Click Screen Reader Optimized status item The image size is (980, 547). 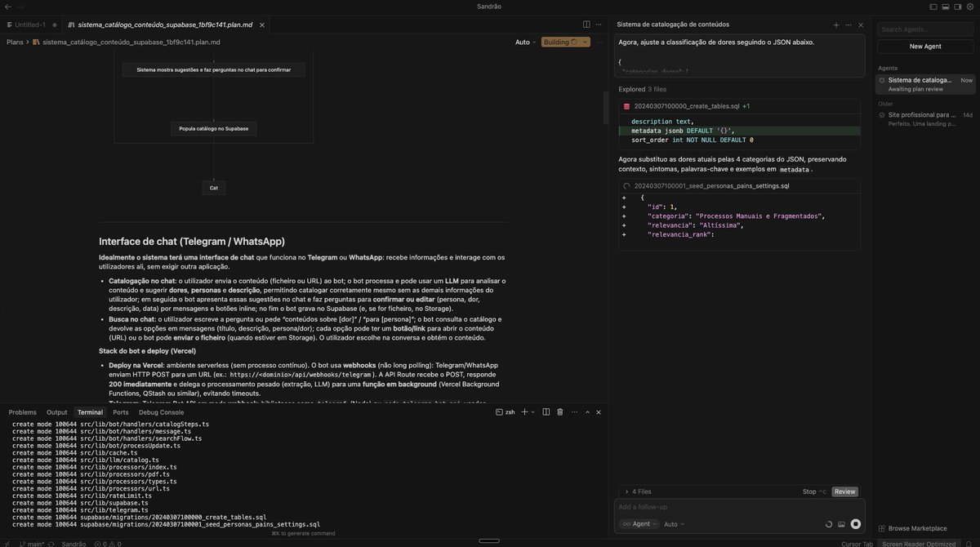[x=919, y=543]
